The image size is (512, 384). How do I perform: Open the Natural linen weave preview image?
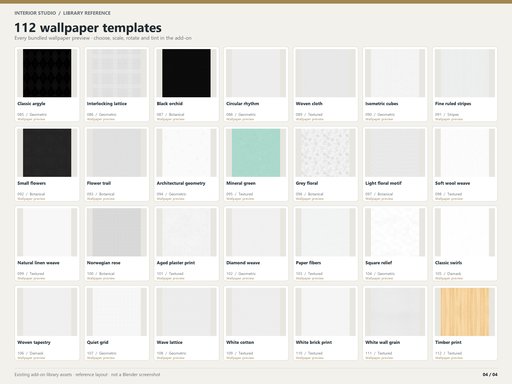point(47,232)
